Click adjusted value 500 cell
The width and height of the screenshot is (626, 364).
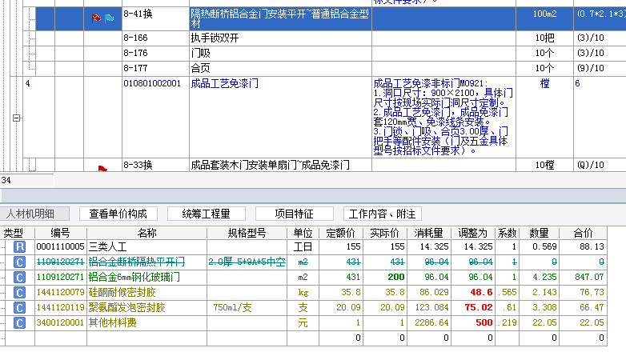click(472, 323)
